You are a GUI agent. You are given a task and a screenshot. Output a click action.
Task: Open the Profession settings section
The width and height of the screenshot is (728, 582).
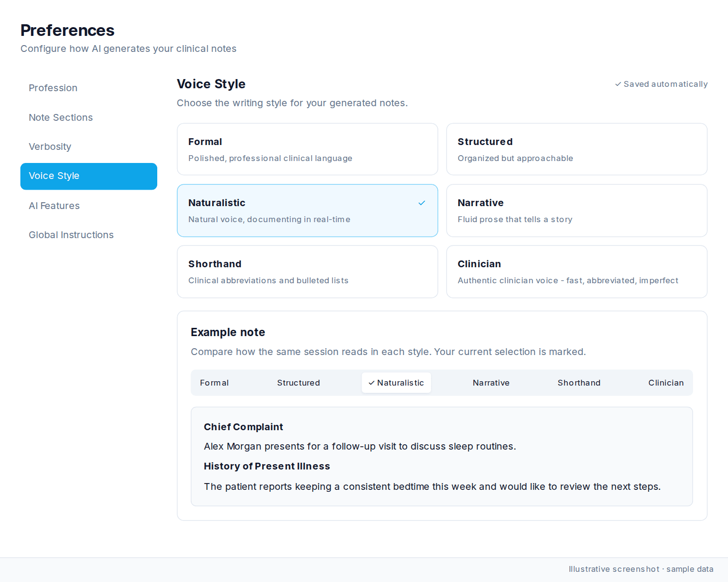tap(89, 88)
